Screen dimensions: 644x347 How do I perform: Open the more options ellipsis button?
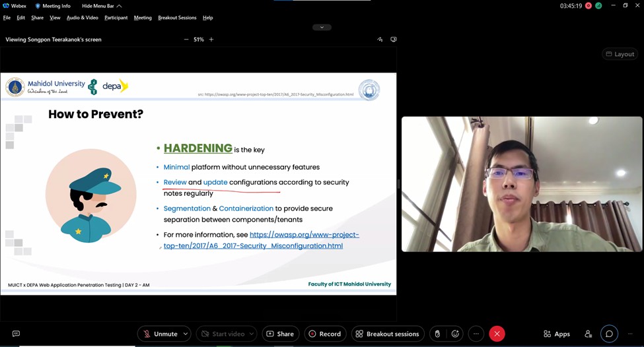coord(476,334)
